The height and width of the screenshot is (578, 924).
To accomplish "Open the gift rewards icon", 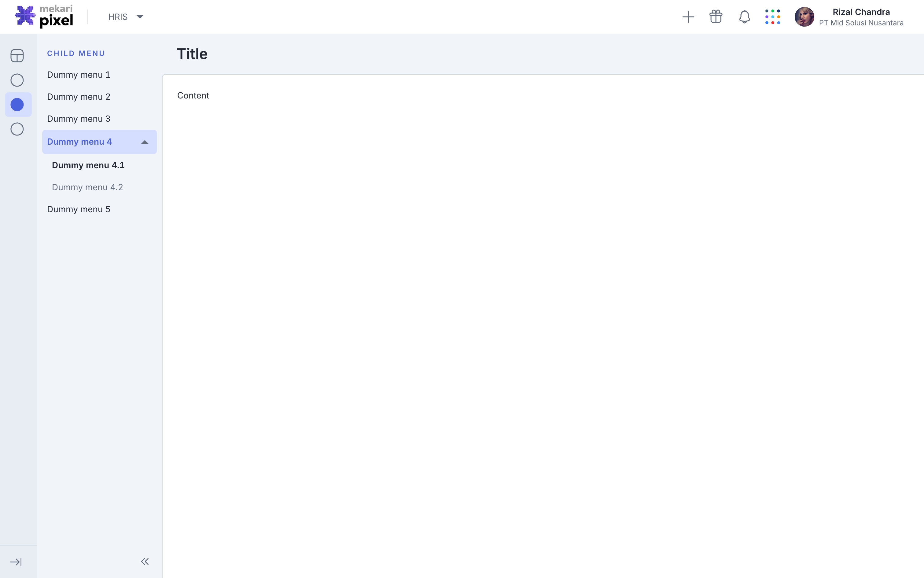I will [x=716, y=17].
